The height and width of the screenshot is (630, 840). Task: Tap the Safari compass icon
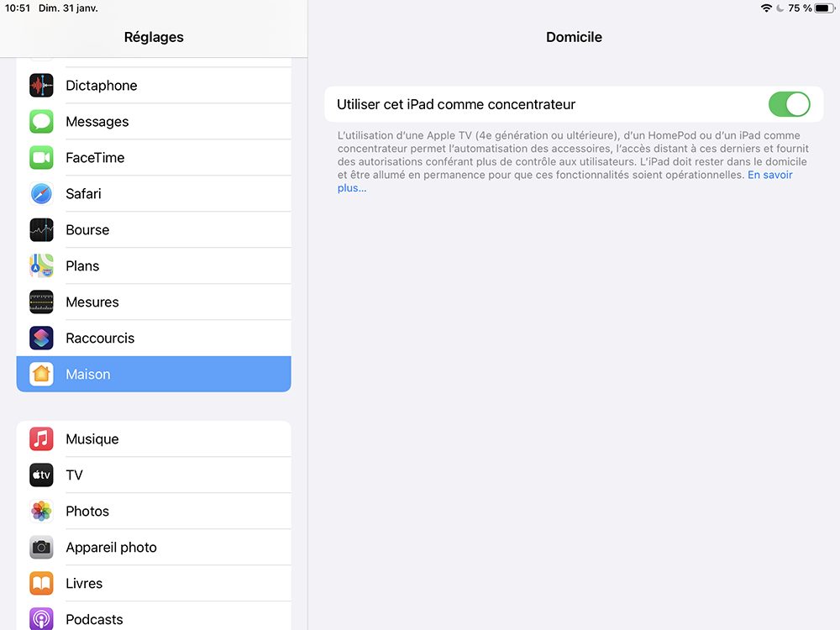coord(41,194)
